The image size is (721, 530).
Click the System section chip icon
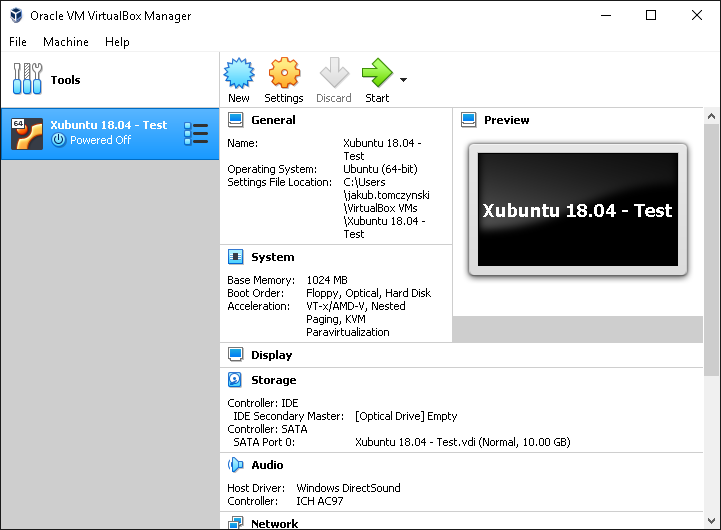[236, 256]
